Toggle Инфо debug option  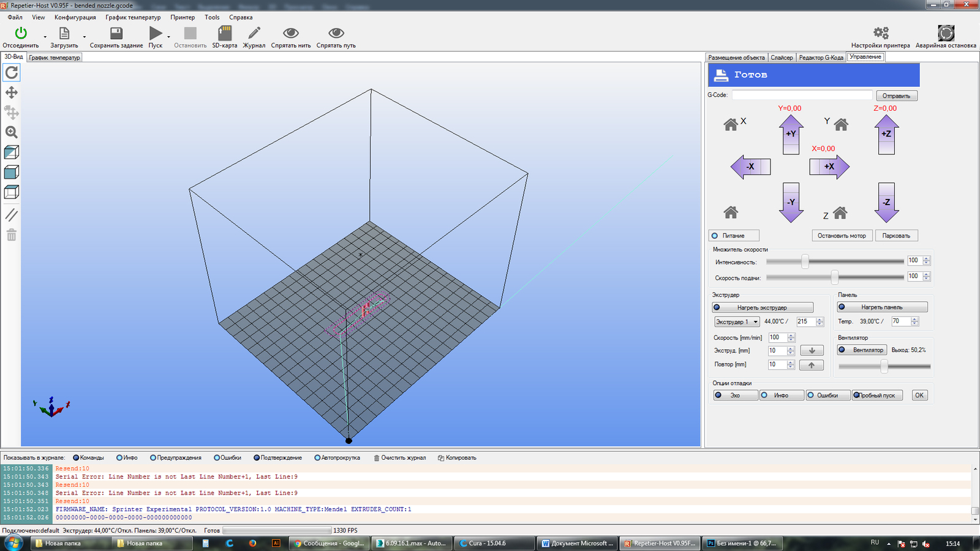pos(782,395)
